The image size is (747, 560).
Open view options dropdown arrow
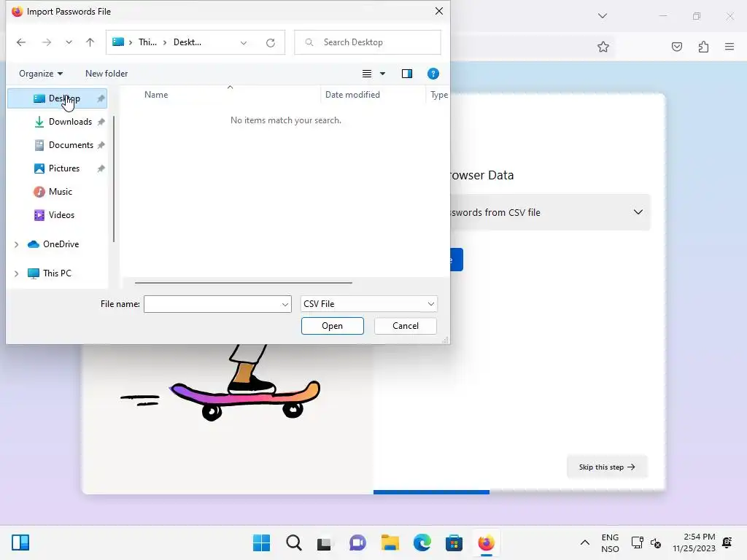point(382,74)
